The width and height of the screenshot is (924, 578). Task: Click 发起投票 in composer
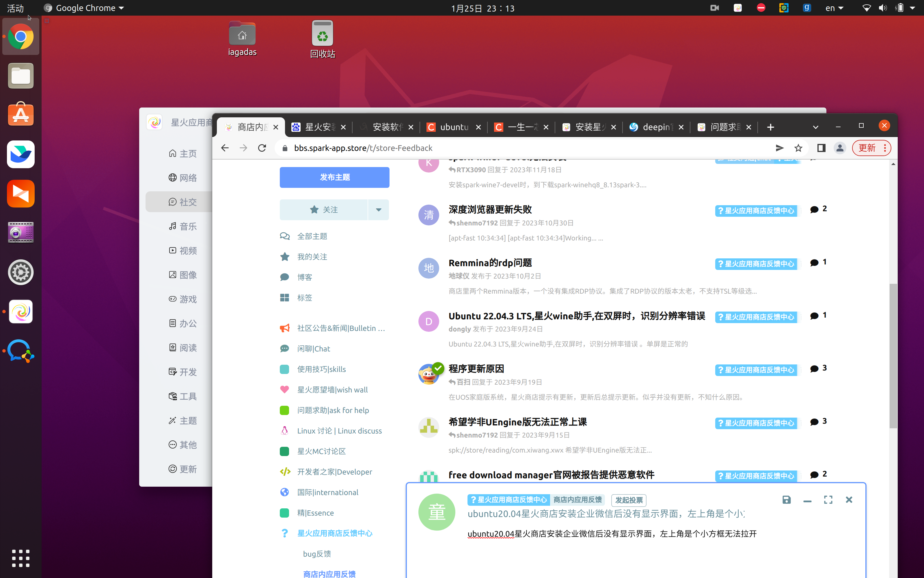click(x=629, y=500)
